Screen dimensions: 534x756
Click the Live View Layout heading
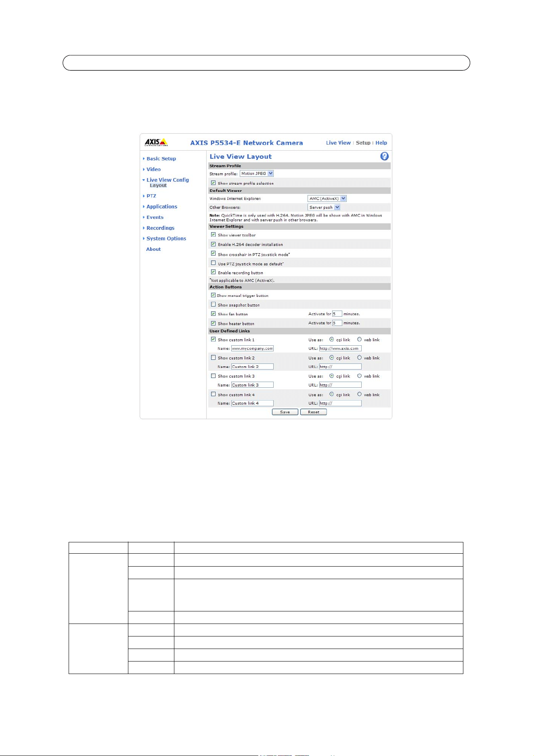241,157
